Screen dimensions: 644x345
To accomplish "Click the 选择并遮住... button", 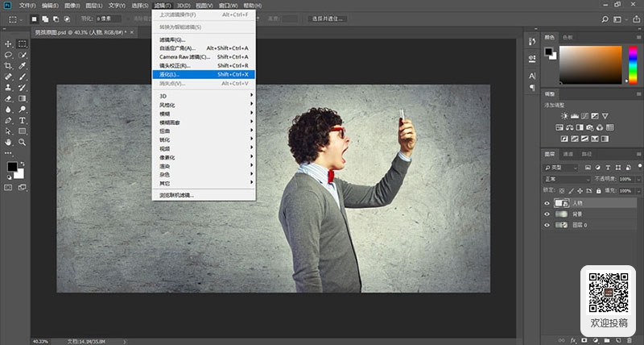I will click(x=328, y=19).
